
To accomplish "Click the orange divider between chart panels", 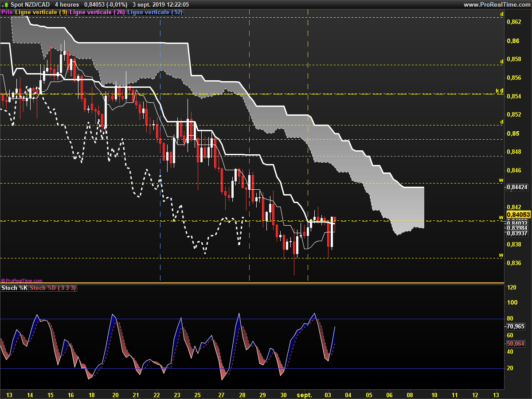I will [252, 283].
